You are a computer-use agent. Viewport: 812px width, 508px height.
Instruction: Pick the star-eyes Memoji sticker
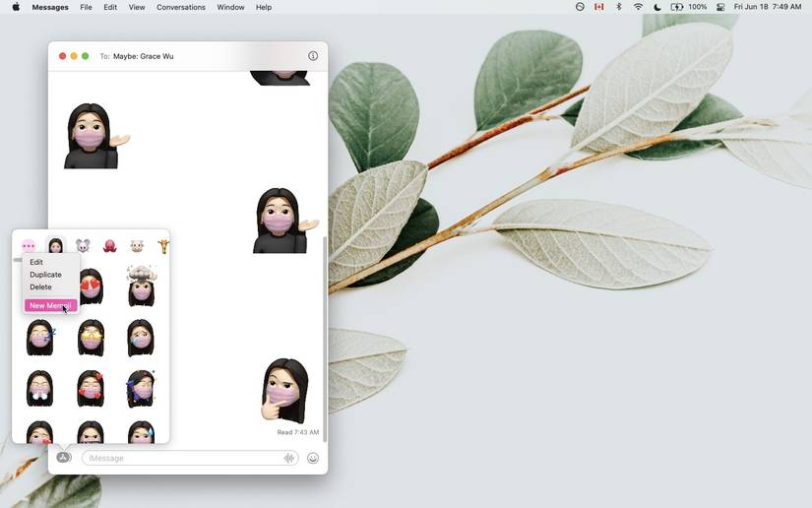pos(92,338)
